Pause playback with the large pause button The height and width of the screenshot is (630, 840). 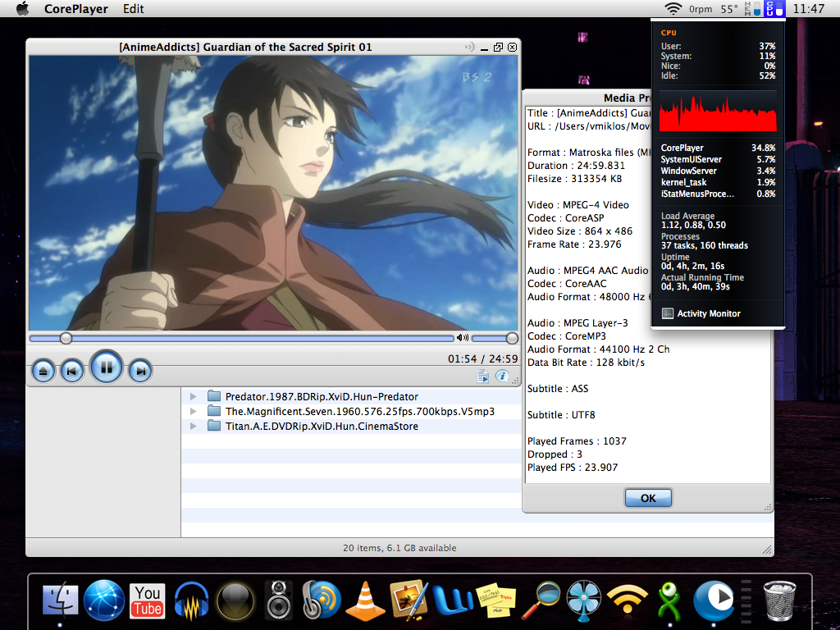pos(106,367)
